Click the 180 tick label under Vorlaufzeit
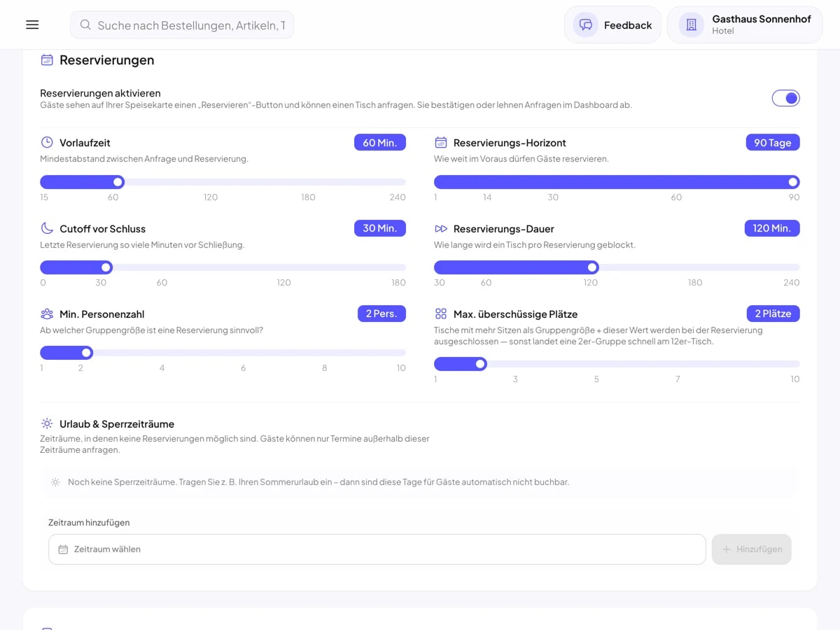This screenshot has height=630, width=840. click(x=308, y=197)
